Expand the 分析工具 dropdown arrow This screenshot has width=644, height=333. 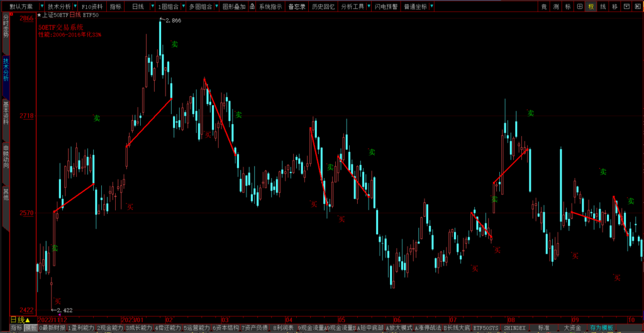pyautogui.click(x=369, y=6)
